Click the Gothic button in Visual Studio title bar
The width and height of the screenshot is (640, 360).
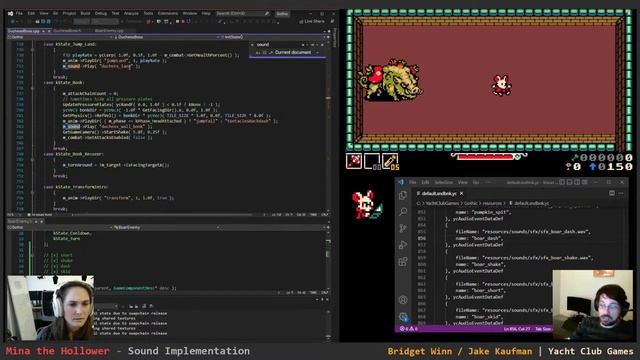282,14
